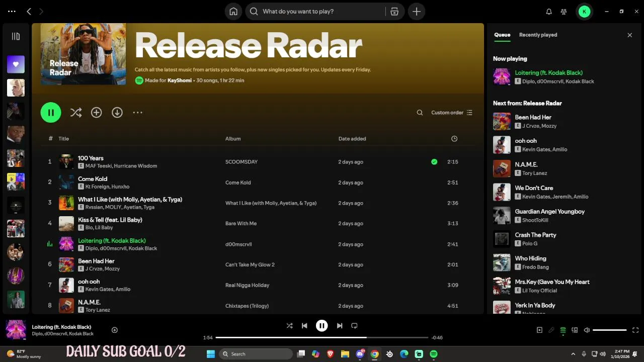The height and width of the screenshot is (362, 644).
Task: Select the What I Like track row title
Action: click(130, 199)
